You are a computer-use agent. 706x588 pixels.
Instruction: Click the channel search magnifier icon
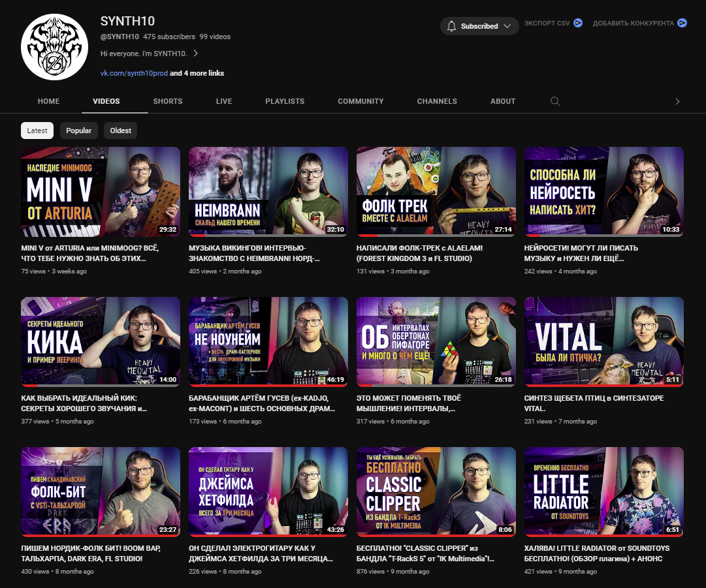555,101
